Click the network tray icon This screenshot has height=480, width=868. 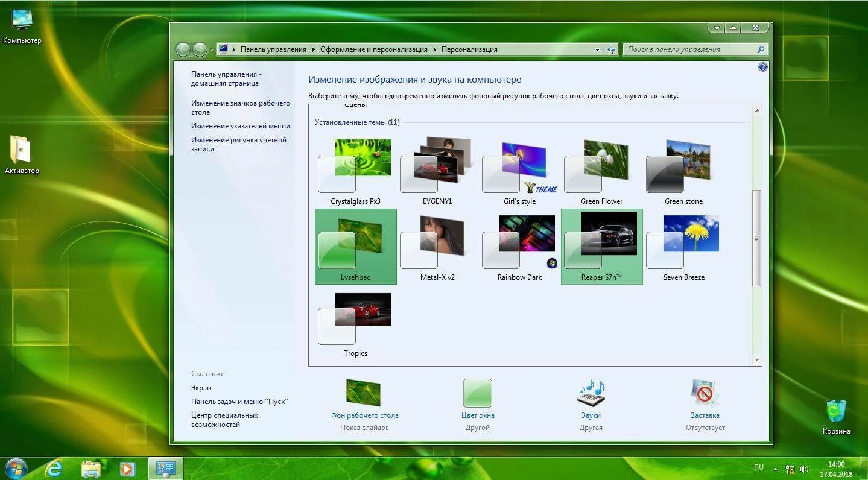(790, 469)
